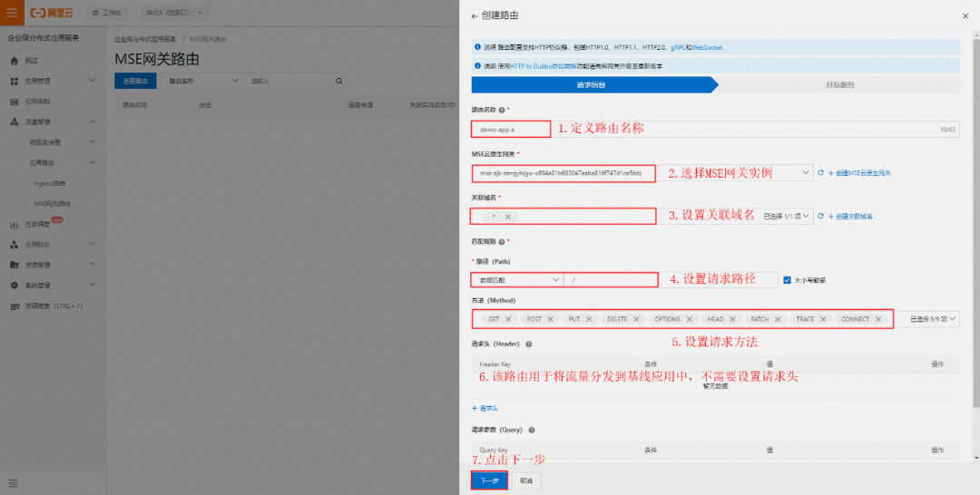Viewport: 980px width, 495px height.
Task: Remove the POST method tag
Action: tap(550, 319)
